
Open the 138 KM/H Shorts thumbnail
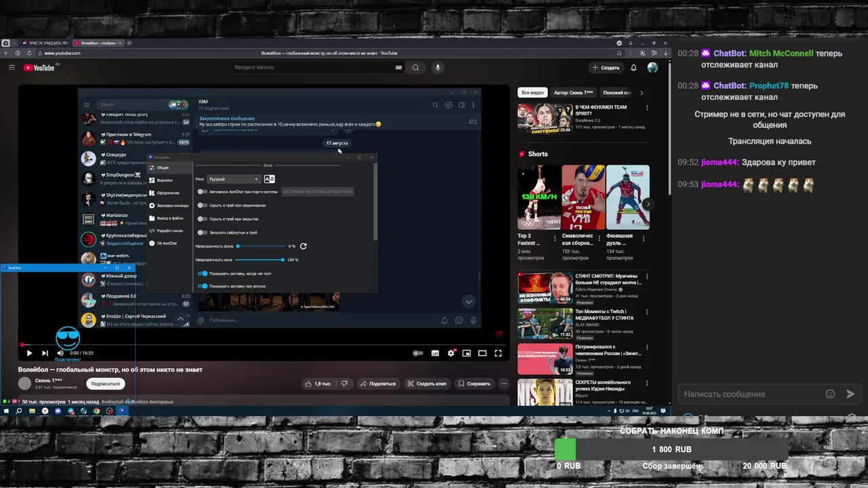pyautogui.click(x=539, y=197)
